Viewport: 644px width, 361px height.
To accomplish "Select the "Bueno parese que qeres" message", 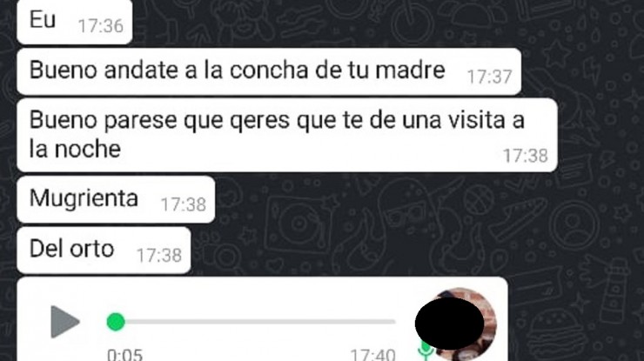I will coord(287,135).
